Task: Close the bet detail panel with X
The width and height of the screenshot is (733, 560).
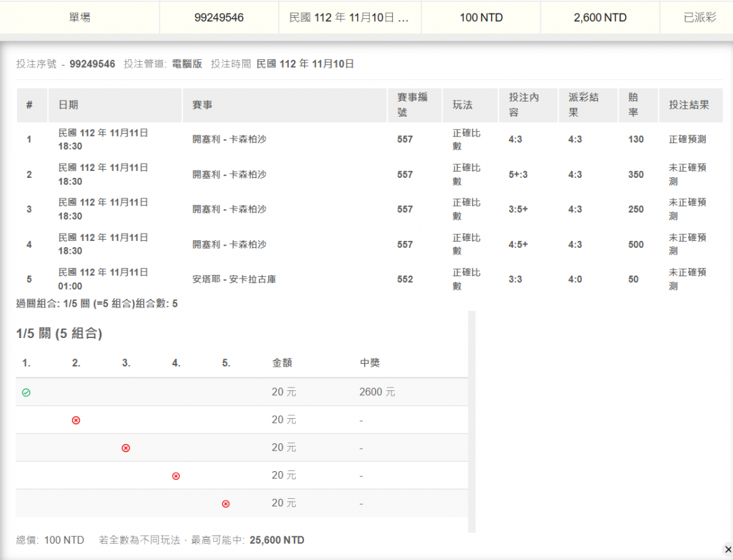Action: click(x=728, y=549)
